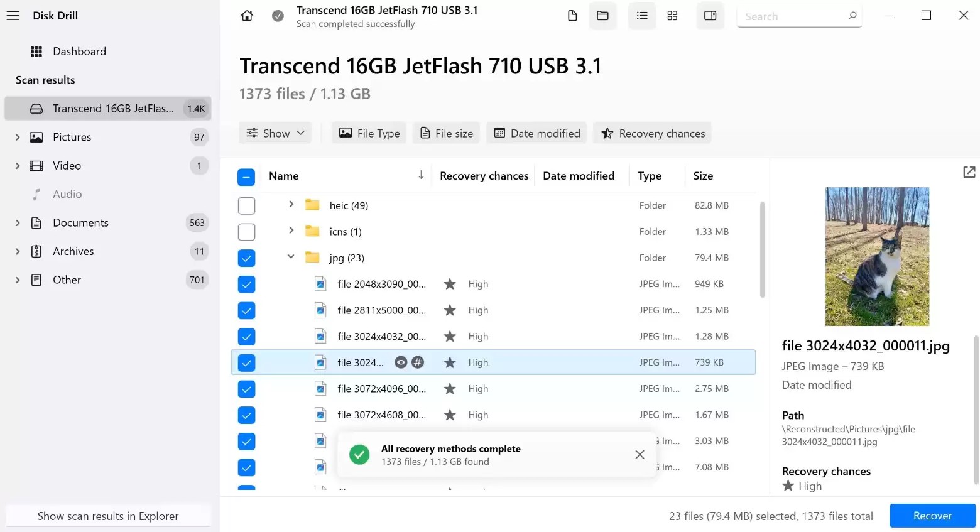Click the file list vertical scrollbar
The height and width of the screenshot is (532, 980).
762,249
